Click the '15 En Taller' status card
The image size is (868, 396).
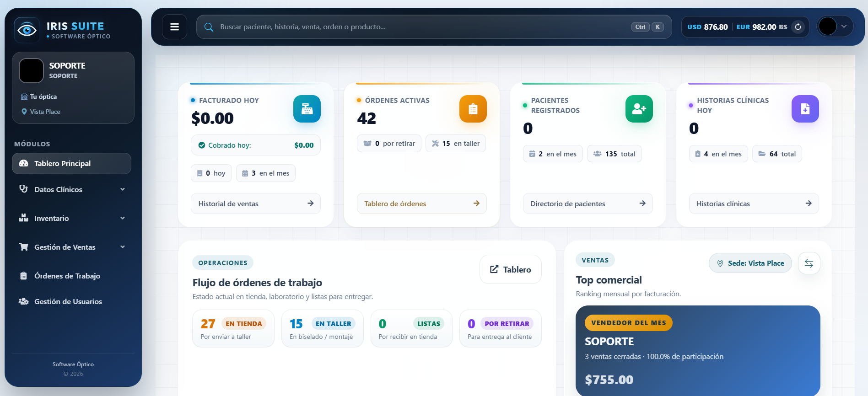[x=323, y=329]
